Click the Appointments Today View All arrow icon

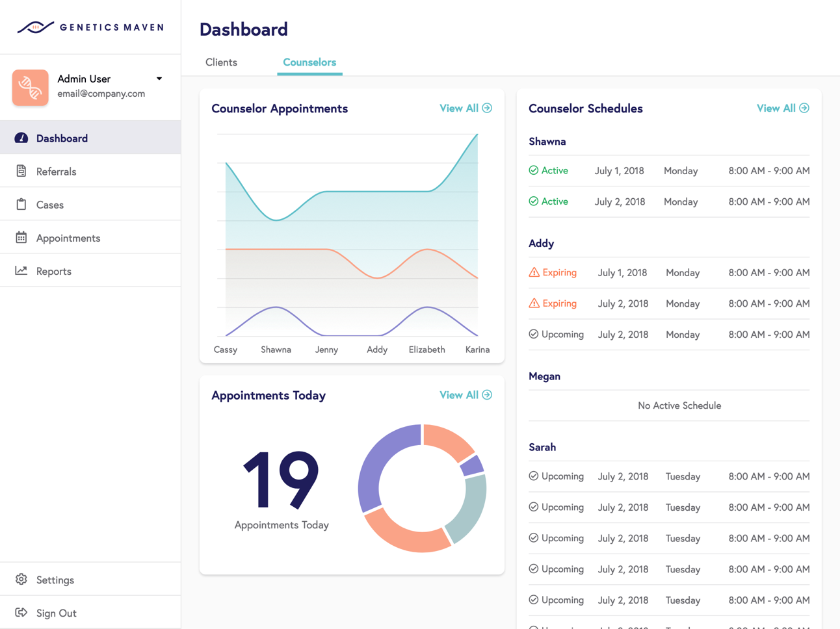[487, 394]
